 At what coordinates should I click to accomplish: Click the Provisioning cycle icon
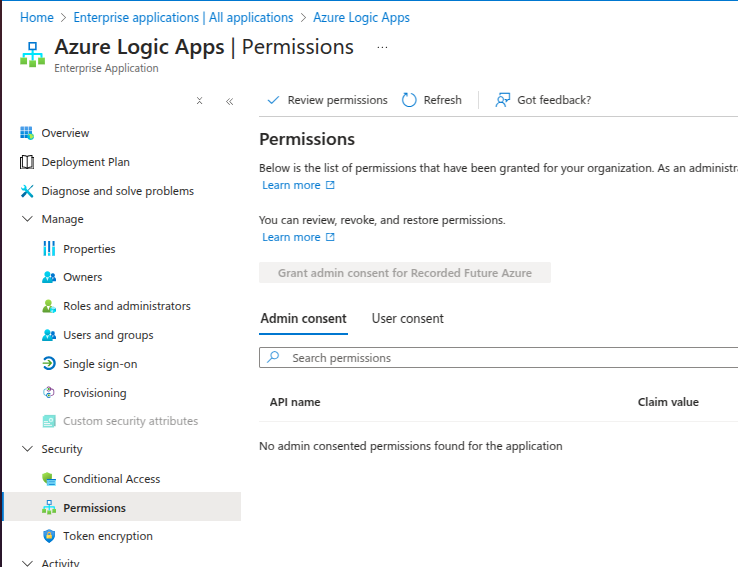[49, 392]
